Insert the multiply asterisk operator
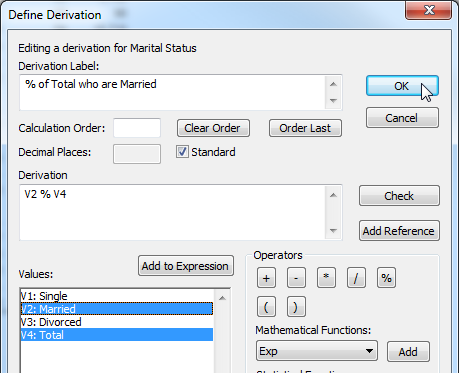 click(326, 278)
